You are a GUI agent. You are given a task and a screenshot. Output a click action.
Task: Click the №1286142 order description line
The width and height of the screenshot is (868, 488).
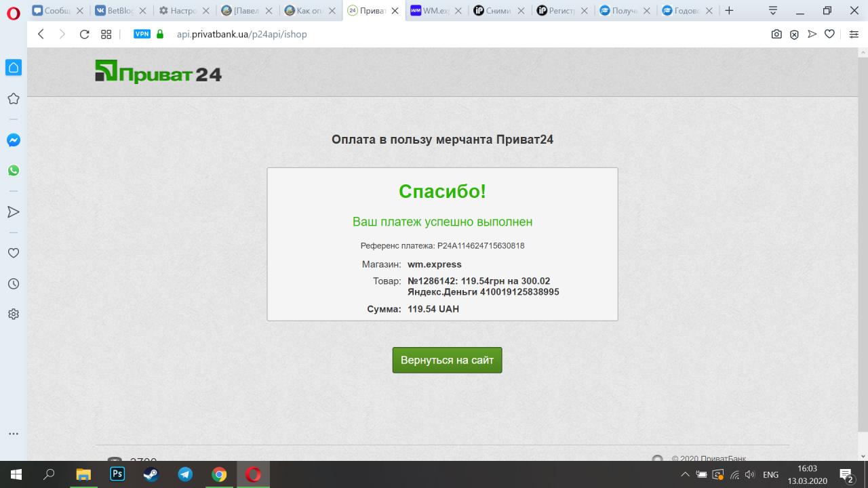484,286
